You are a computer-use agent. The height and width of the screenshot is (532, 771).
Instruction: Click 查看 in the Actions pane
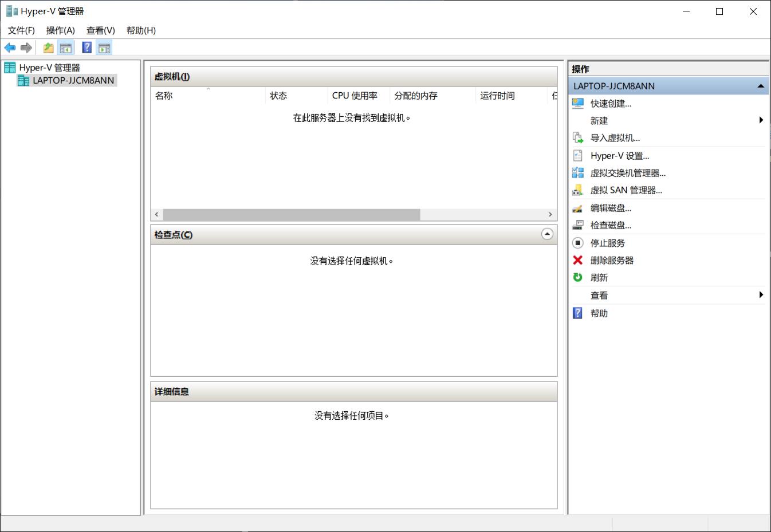[599, 295]
